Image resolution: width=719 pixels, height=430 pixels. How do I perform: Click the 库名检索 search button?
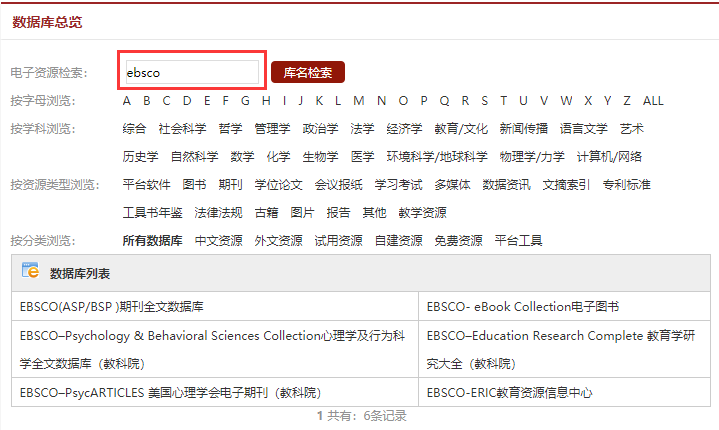(x=308, y=72)
